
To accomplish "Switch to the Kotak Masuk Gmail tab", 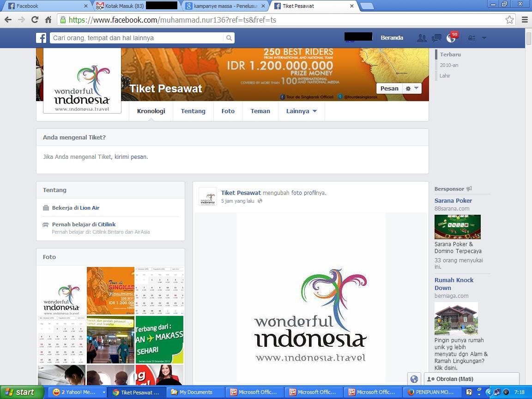I will tap(137, 6).
